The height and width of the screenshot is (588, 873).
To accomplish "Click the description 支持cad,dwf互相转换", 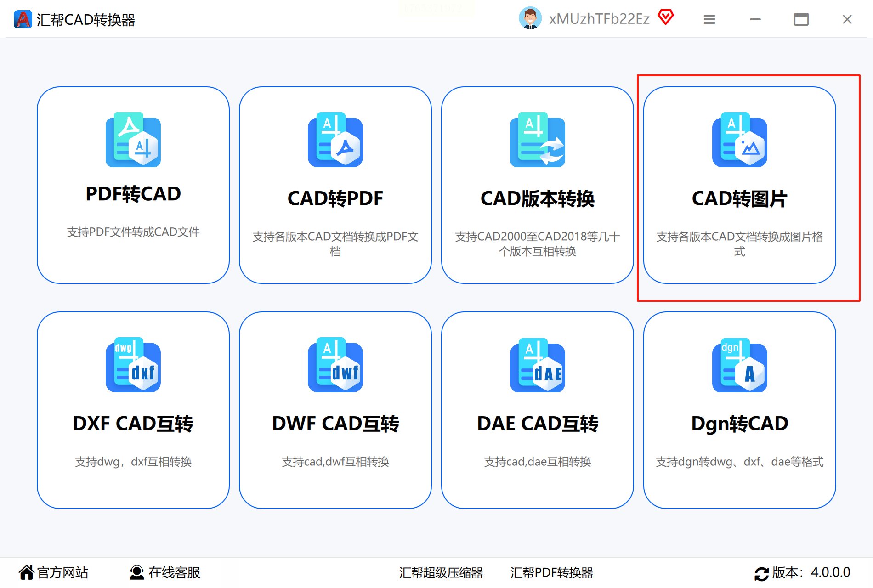I will coord(335,462).
